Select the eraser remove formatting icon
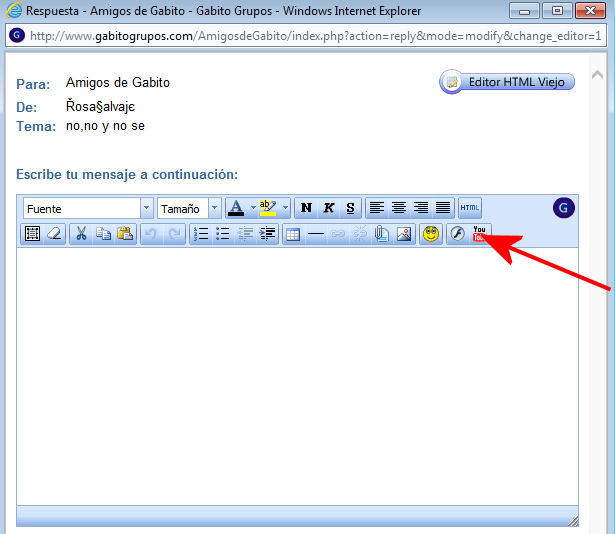Screen dimensions: 615x534 55,234
